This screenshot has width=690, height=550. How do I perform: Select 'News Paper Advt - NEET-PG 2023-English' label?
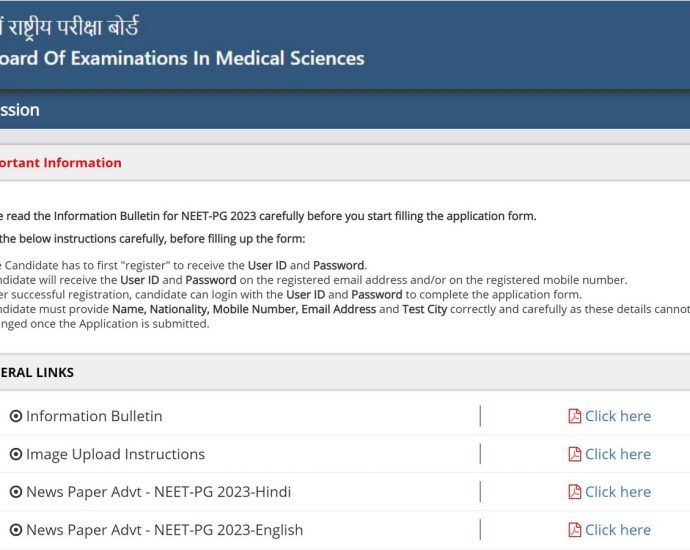pos(164,530)
